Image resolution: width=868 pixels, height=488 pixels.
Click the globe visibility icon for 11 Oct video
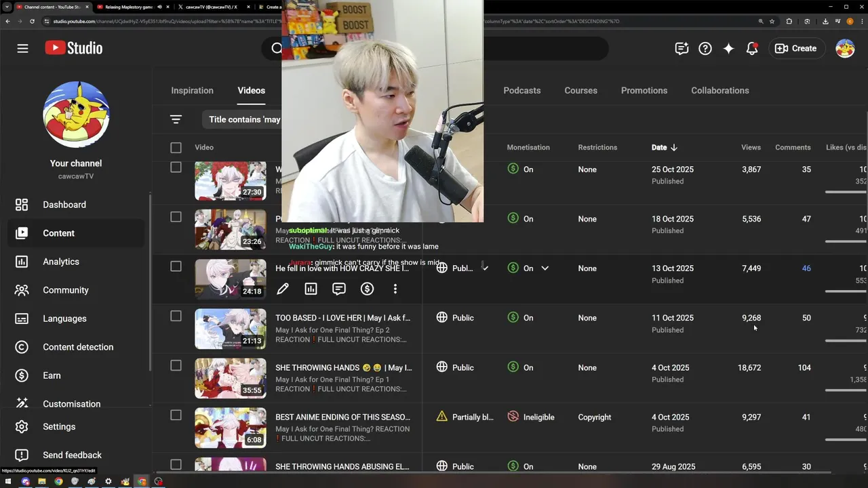(x=442, y=317)
